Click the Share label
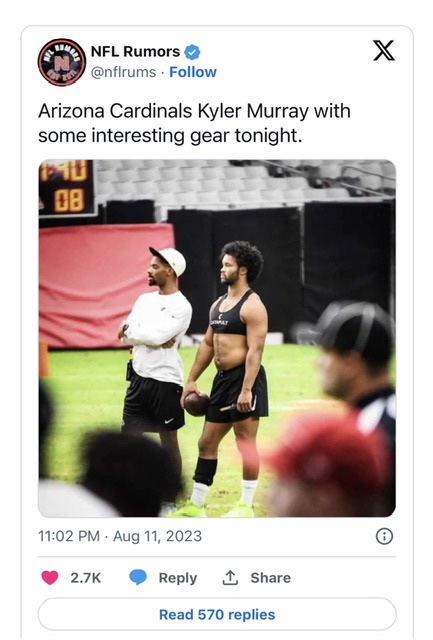The height and width of the screenshot is (640, 433). coord(271,578)
